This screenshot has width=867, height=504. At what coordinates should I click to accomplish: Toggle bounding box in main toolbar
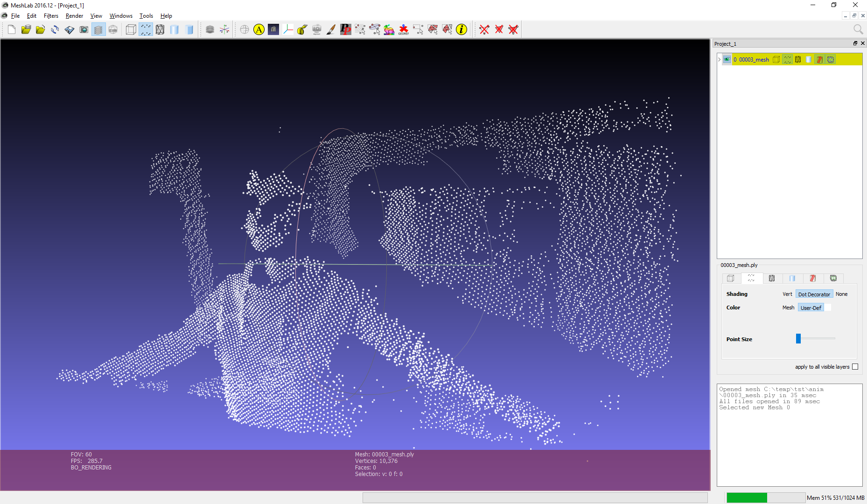point(131,30)
